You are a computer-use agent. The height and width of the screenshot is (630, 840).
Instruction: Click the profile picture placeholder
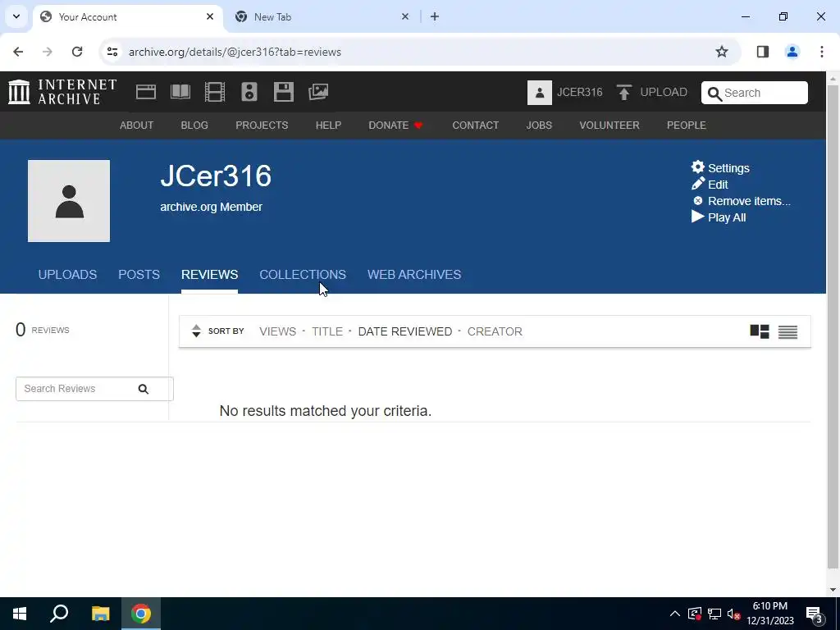69,201
